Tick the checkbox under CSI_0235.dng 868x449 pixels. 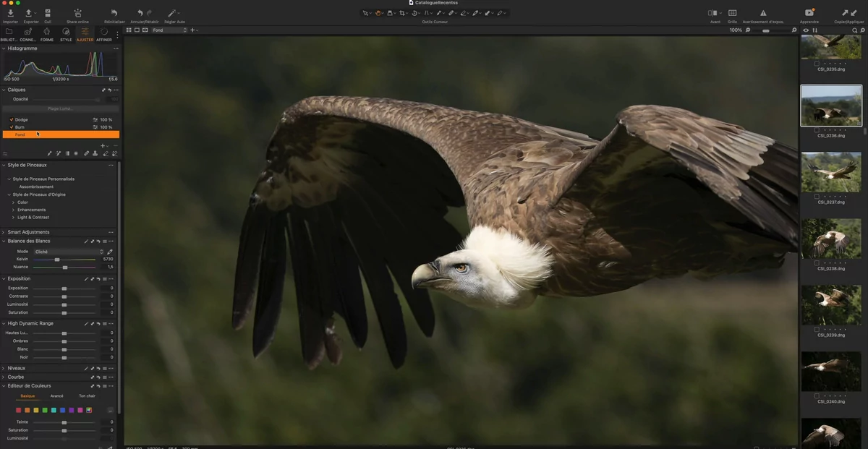tap(817, 64)
